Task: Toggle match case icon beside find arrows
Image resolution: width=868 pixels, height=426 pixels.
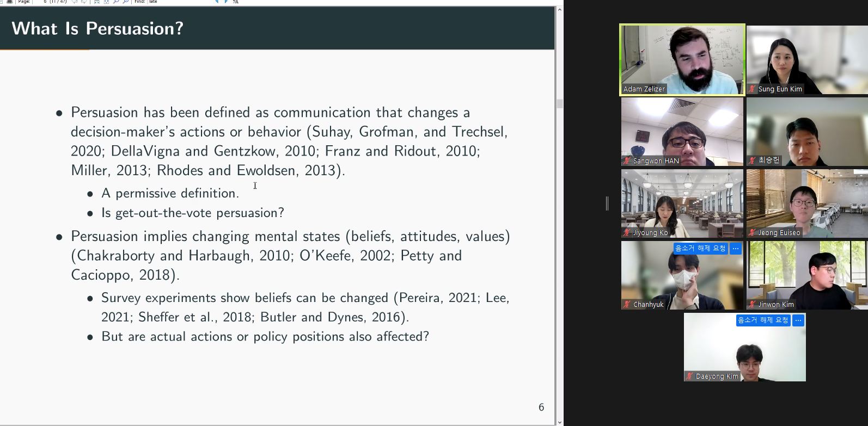Action: 236,2
